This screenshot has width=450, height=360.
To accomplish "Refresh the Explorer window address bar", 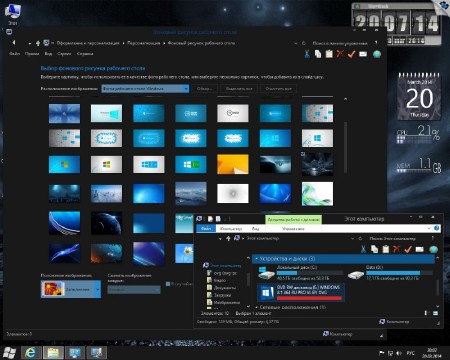I will [x=360, y=238].
